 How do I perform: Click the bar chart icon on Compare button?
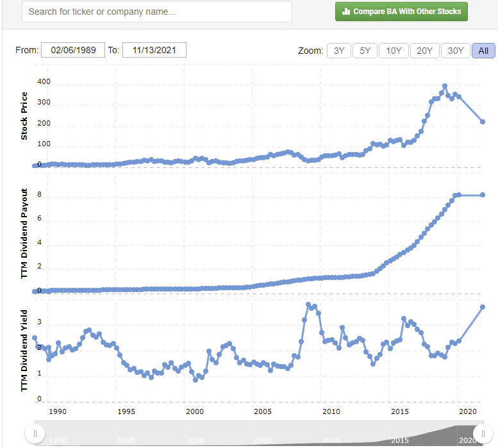[346, 12]
